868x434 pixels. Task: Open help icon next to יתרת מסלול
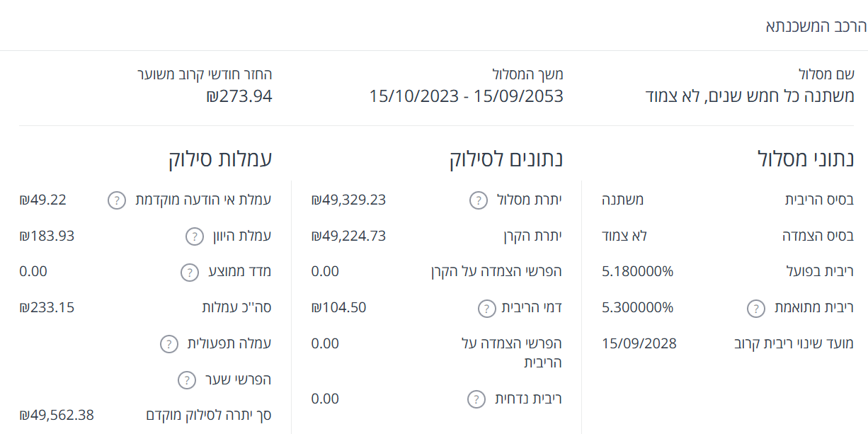(479, 200)
